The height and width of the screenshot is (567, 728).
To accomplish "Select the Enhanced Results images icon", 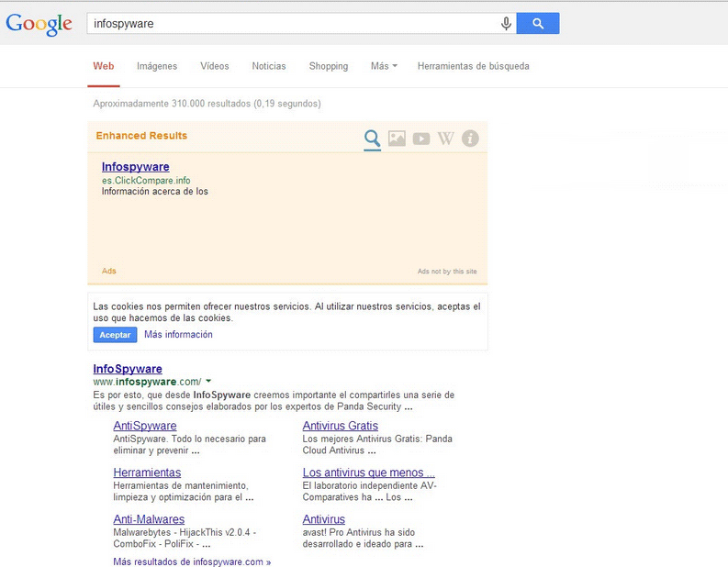I will 397,139.
